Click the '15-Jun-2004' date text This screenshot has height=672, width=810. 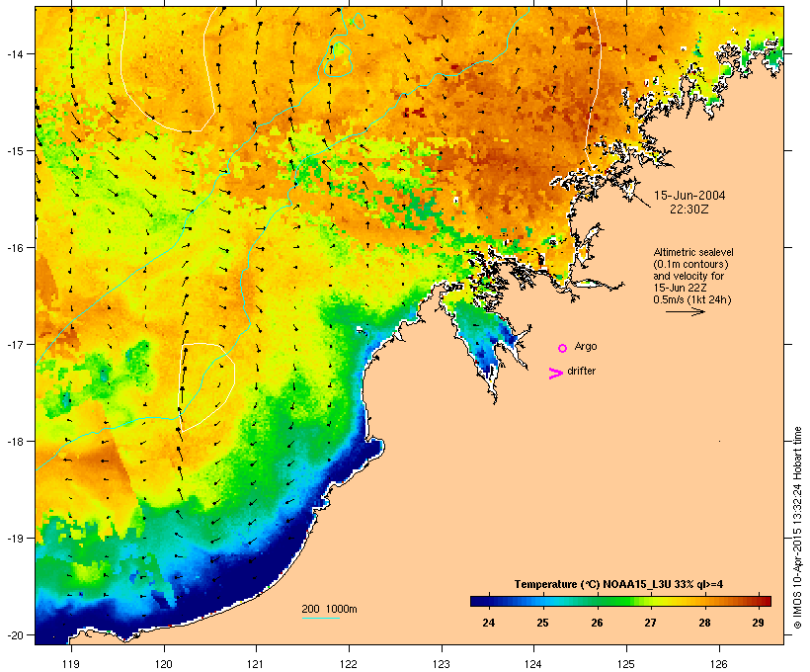pos(689,196)
